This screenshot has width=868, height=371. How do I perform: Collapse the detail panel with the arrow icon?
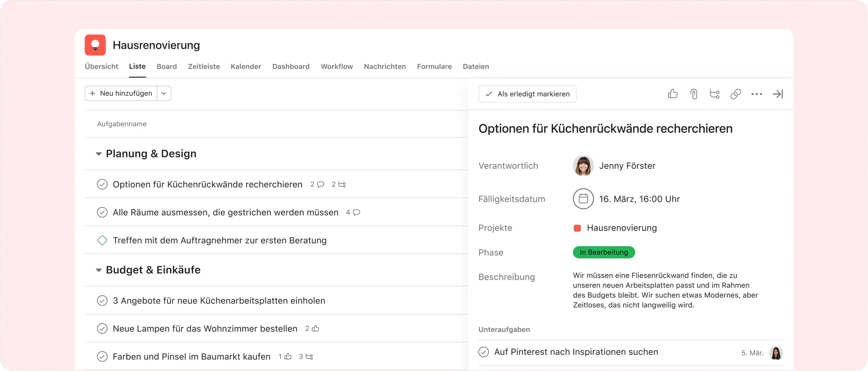(x=778, y=94)
